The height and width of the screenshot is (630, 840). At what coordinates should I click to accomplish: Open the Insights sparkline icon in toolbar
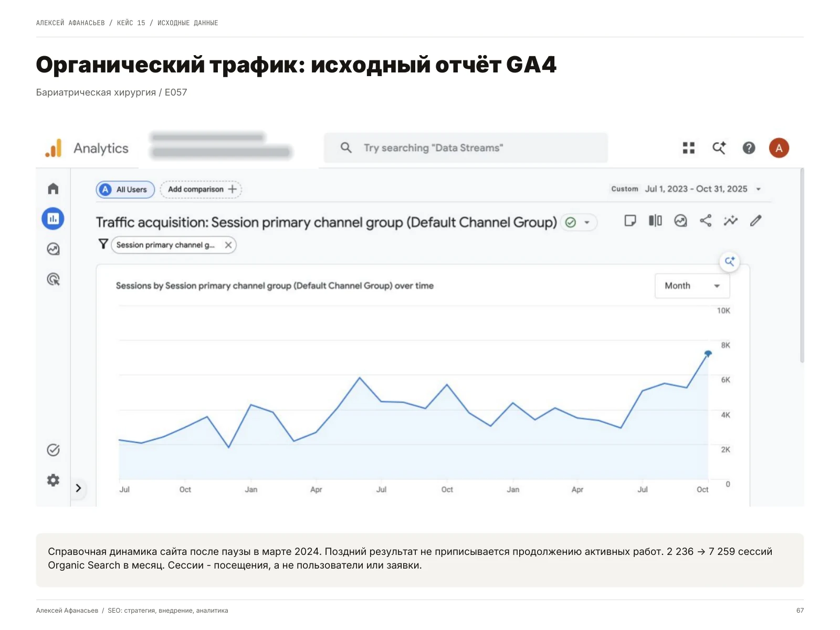731,220
